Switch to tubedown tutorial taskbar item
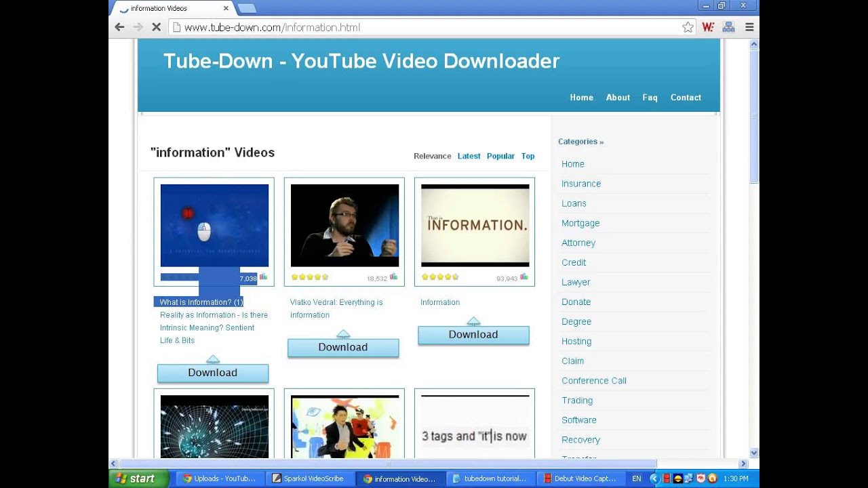This screenshot has height=488, width=868. coord(490,479)
